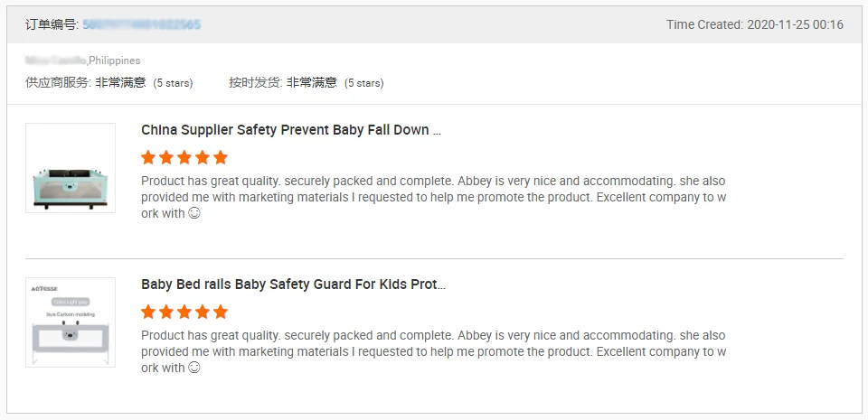Screen dimensions: 868x420
Task: Click the reviewer name from Philippines
Action: (x=55, y=61)
